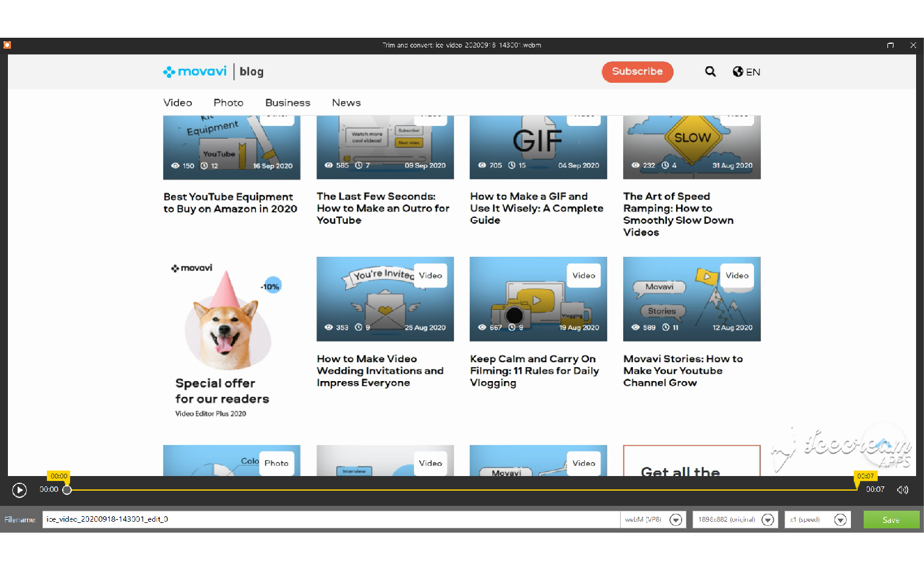
Task: Open Best YouTube Equipment article
Action: [230, 203]
